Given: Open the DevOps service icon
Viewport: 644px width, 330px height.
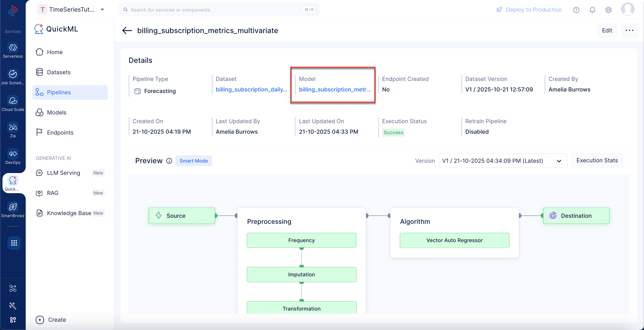Looking at the screenshot, I should (13, 154).
